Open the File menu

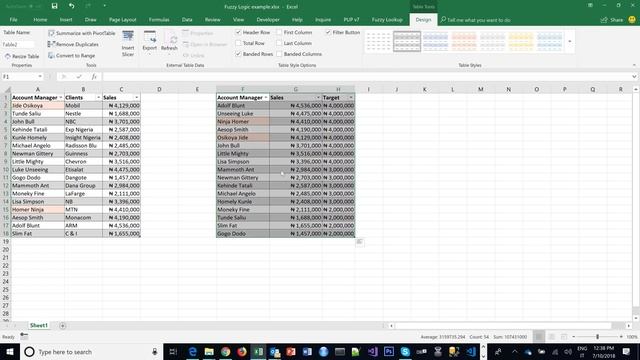pos(13,20)
